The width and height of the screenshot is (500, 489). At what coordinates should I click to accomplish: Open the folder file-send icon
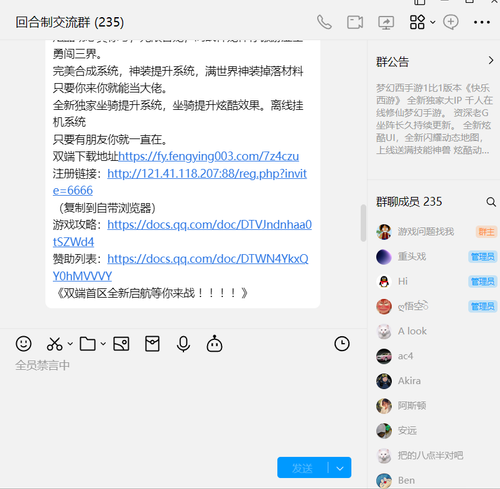click(x=88, y=344)
